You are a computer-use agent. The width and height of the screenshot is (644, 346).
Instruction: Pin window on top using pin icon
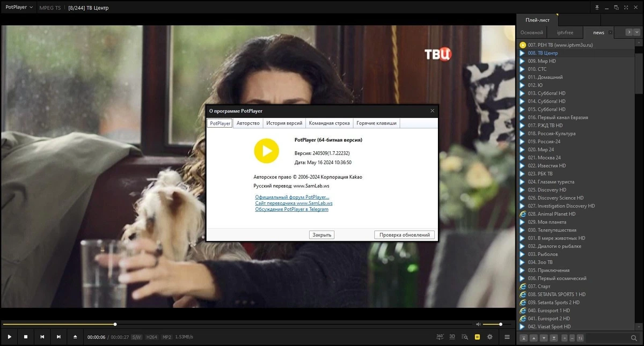coord(597,8)
